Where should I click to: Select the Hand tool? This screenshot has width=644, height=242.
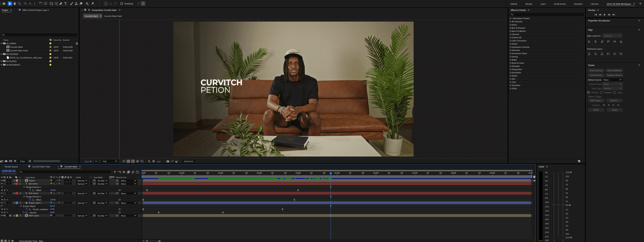click(x=14, y=4)
